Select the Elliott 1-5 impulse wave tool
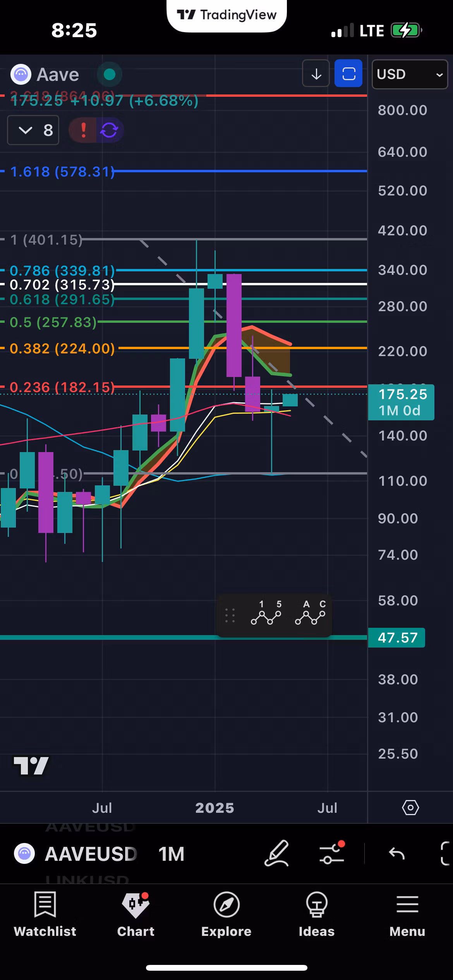The image size is (453, 980). coord(266,613)
